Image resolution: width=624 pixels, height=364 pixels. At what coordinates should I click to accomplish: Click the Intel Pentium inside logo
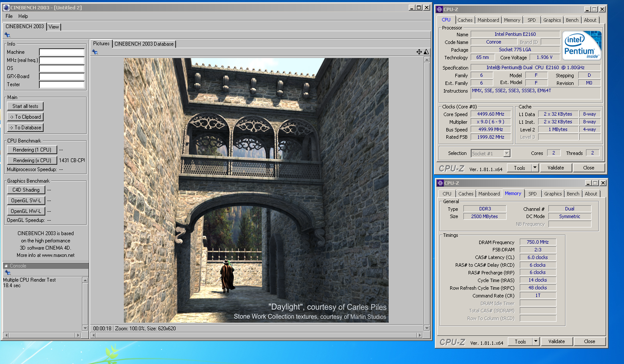tap(582, 45)
